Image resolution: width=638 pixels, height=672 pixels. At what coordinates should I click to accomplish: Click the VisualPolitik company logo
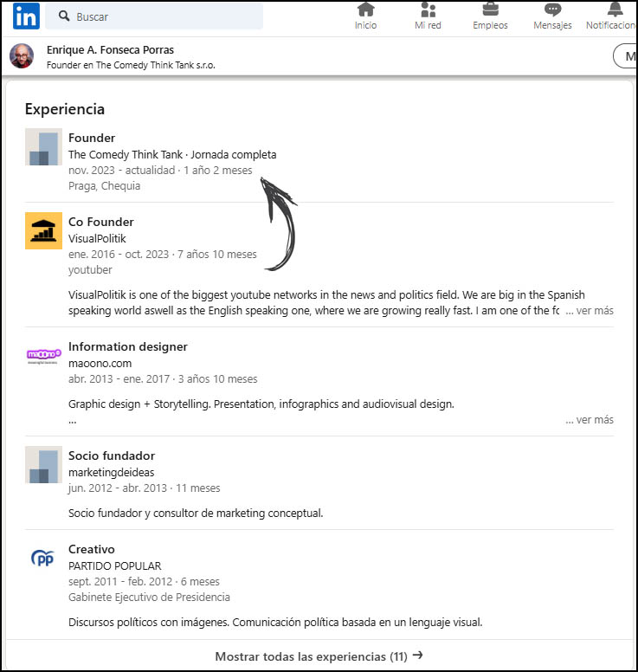tap(43, 231)
